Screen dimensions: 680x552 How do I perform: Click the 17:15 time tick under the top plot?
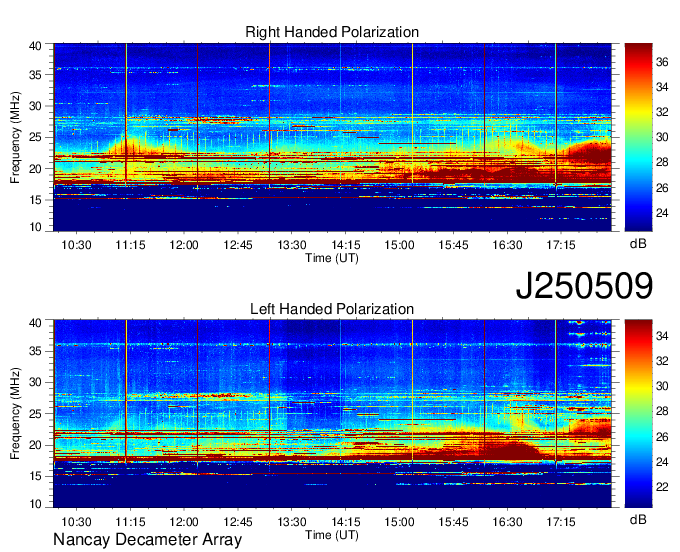tap(561, 245)
